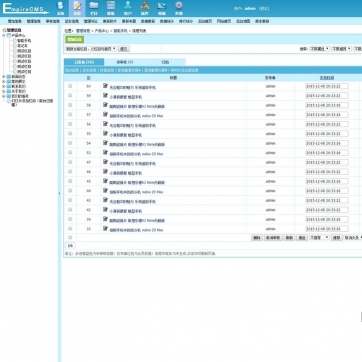Screen dimensions: 362x362
Task: Tick the checkbox for row ID 60
Action: tap(70, 86)
